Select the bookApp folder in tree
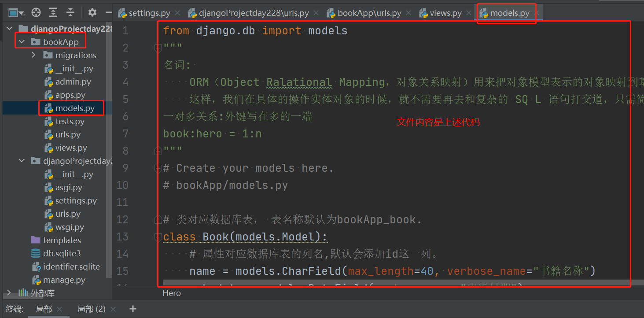The height and width of the screenshot is (318, 644). [61, 42]
